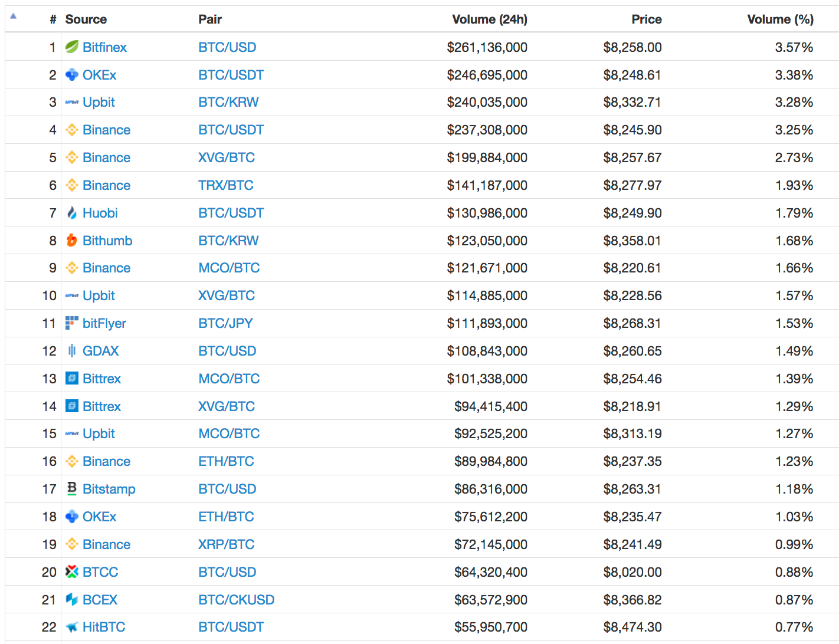
Task: Click the Binance logo next to XVG/BTC
Action: coord(72,157)
